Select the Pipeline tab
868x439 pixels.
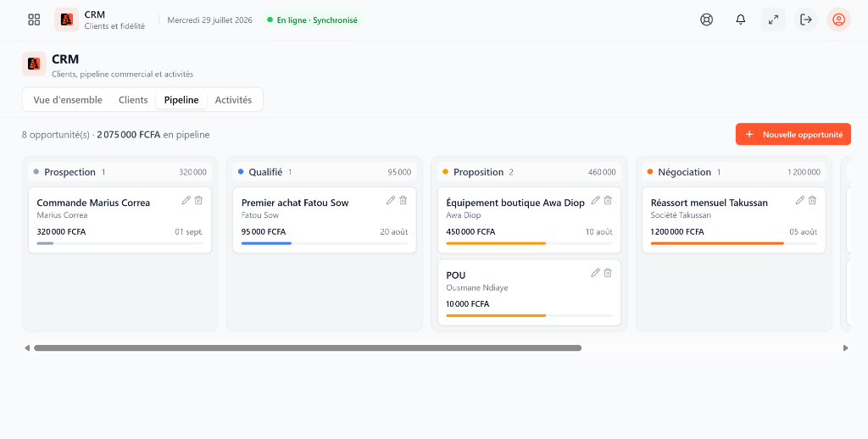tap(181, 100)
